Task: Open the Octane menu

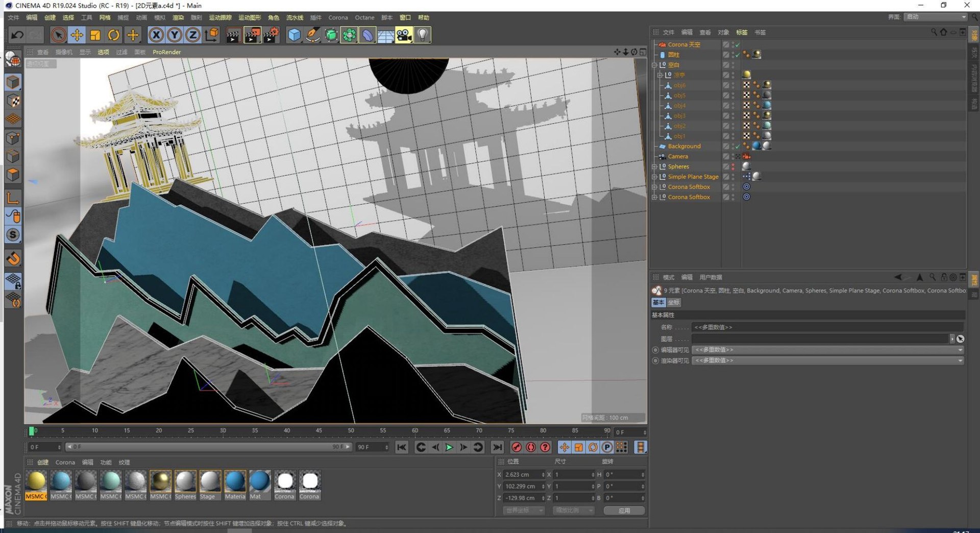Action: 364,17
